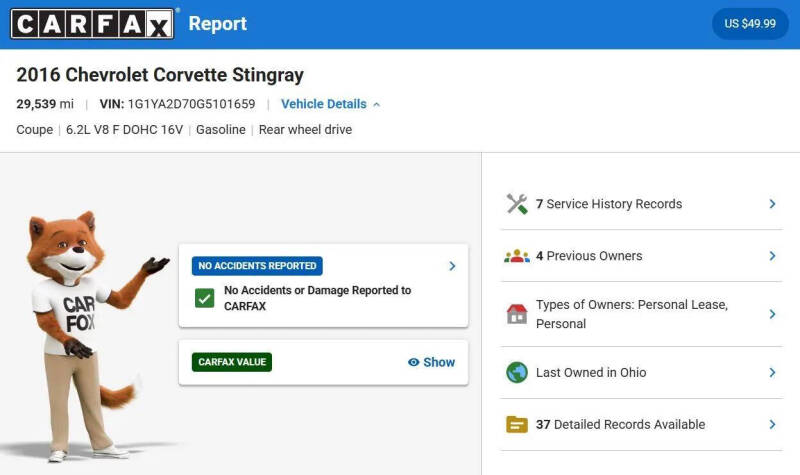Open Types of Owners: Personal Lease row
The image size is (800, 475).
641,314
